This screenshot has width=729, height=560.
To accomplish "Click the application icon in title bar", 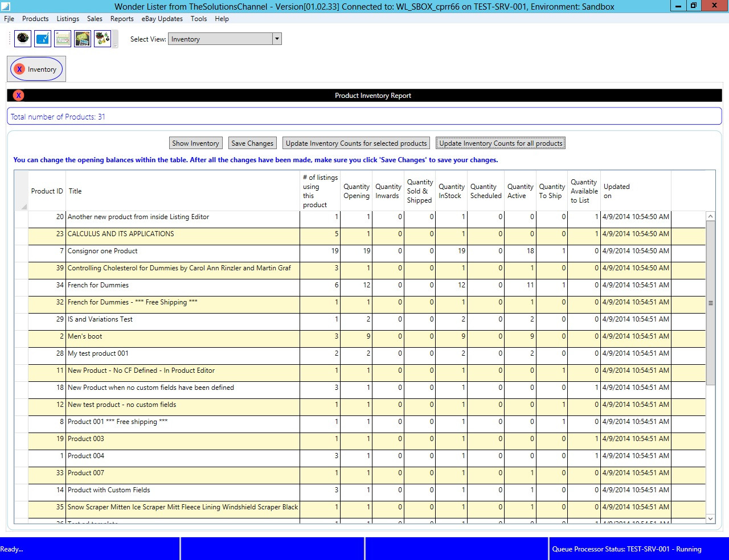I will coord(6,6).
